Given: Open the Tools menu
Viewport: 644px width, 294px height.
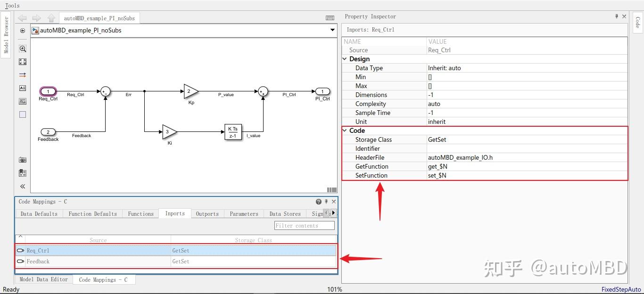Looking at the screenshot, I should (12, 5).
